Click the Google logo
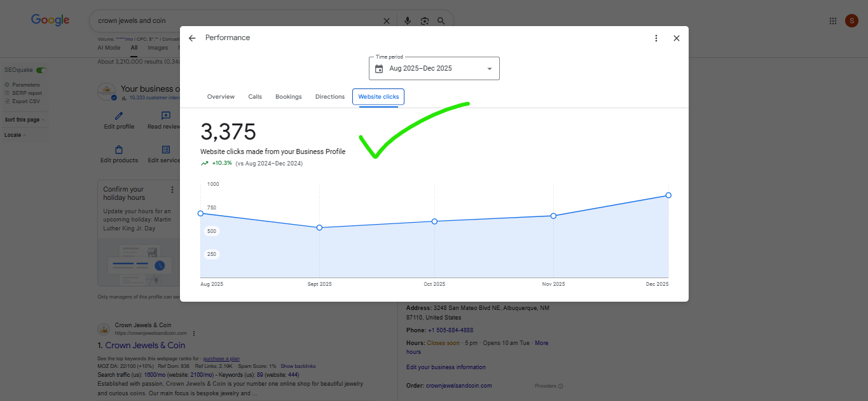The height and width of the screenshot is (401, 868). point(50,20)
